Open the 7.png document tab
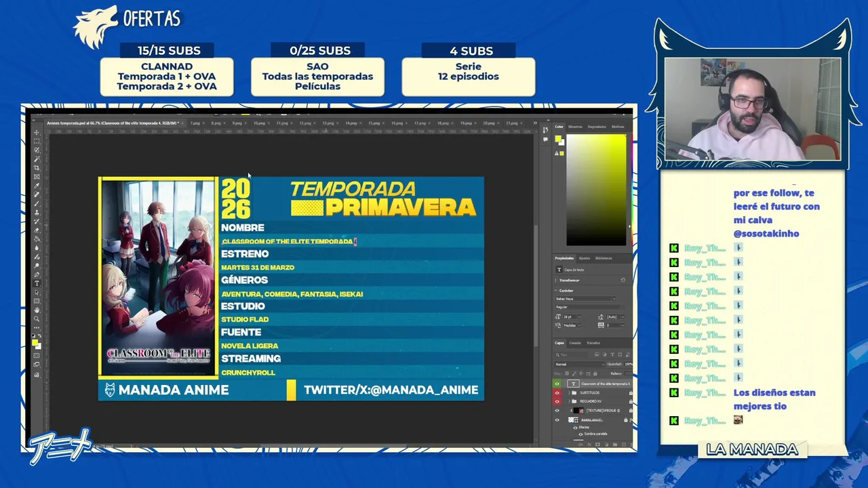 195,123
